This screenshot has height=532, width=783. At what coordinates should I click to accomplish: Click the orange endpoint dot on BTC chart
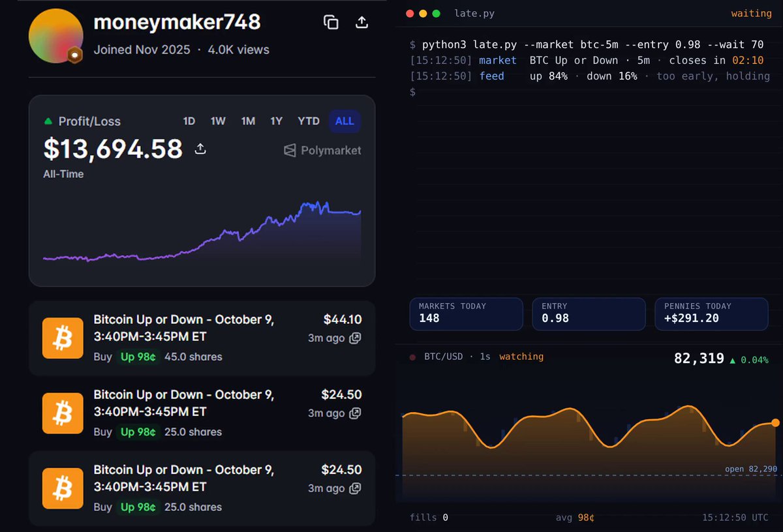click(775, 423)
